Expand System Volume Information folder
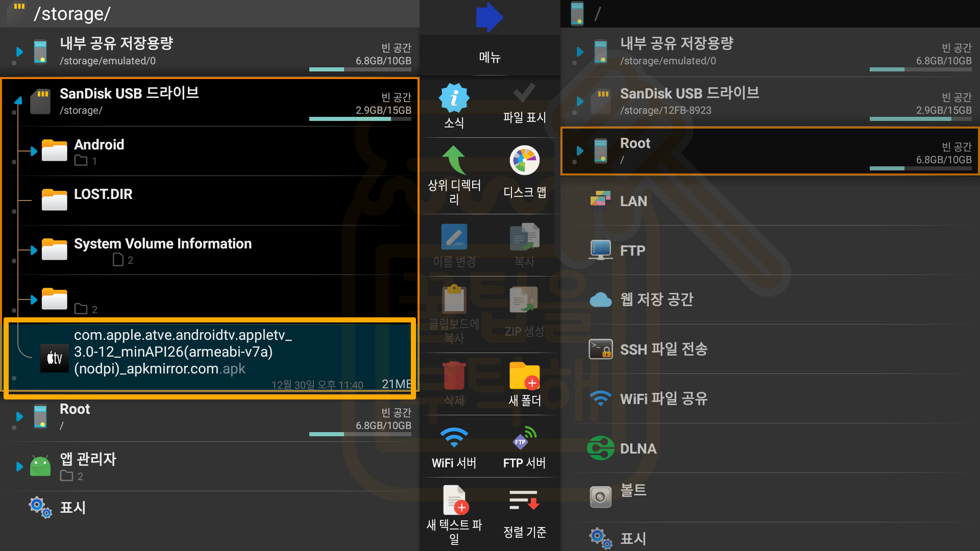980x551 pixels. 33,251
